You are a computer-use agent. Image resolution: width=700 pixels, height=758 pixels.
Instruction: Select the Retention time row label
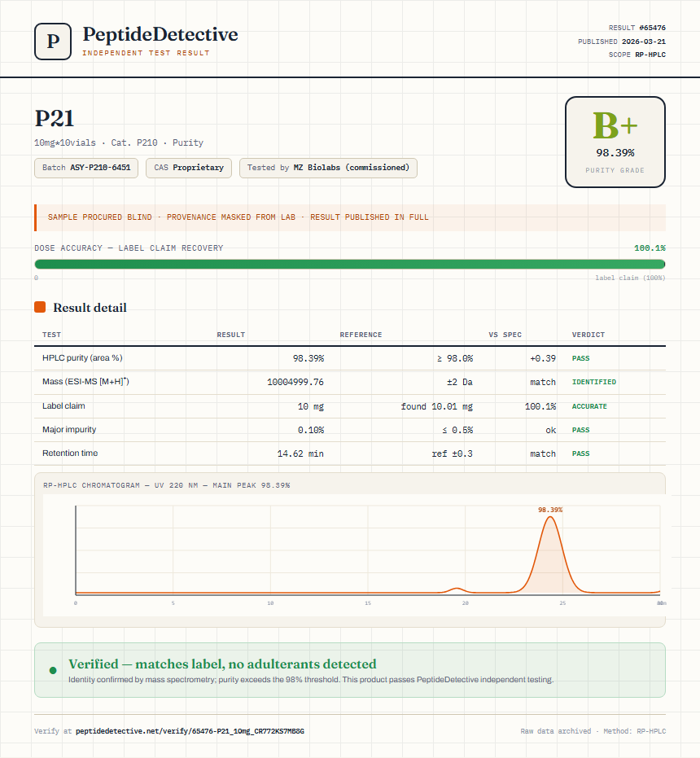click(70, 453)
